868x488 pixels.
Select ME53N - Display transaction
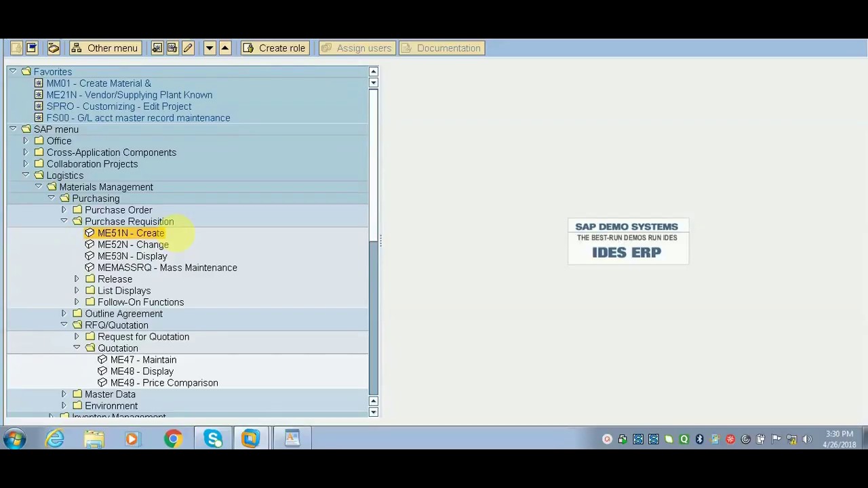pyautogui.click(x=132, y=256)
